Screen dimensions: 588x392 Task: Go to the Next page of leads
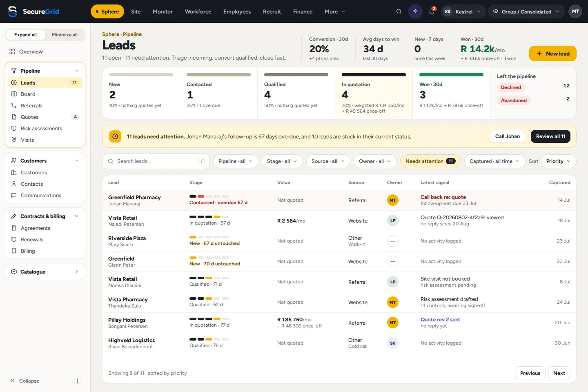(x=559, y=373)
